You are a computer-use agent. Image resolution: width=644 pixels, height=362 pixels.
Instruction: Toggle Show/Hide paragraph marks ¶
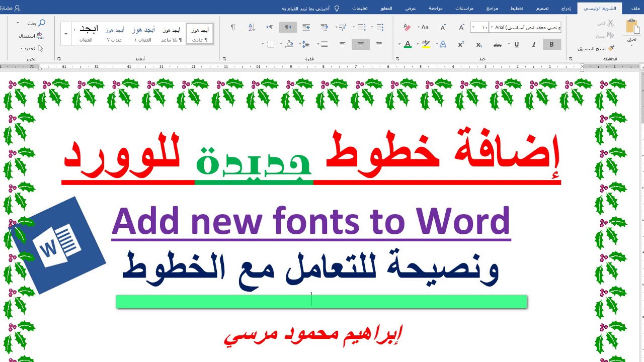tap(233, 27)
